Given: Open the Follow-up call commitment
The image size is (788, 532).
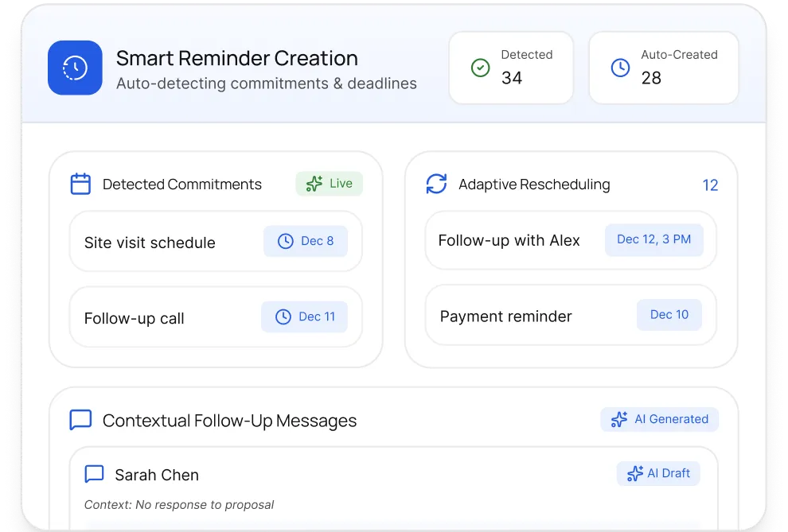Looking at the screenshot, I should pyautogui.click(x=216, y=316).
